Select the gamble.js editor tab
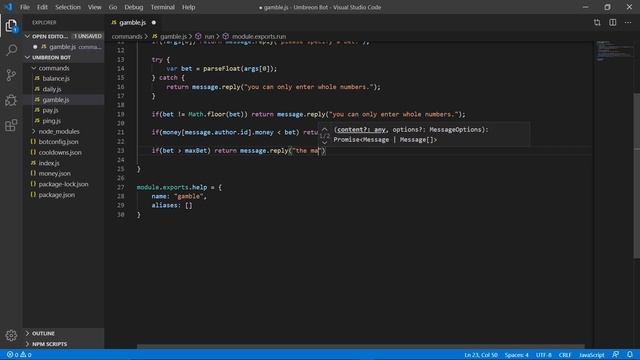640x360 pixels. point(133,22)
